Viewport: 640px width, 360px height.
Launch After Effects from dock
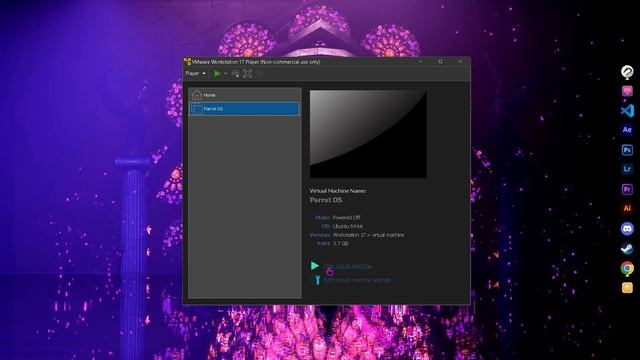tap(627, 130)
